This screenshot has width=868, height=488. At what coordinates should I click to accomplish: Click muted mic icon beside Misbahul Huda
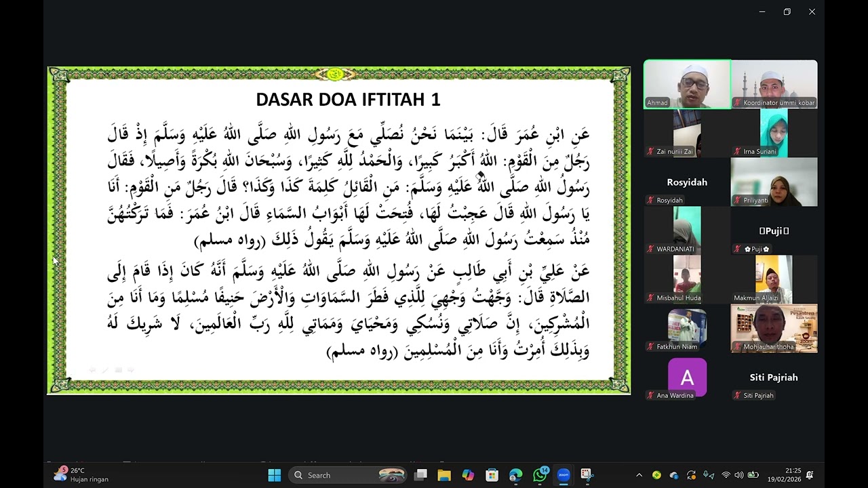point(650,298)
